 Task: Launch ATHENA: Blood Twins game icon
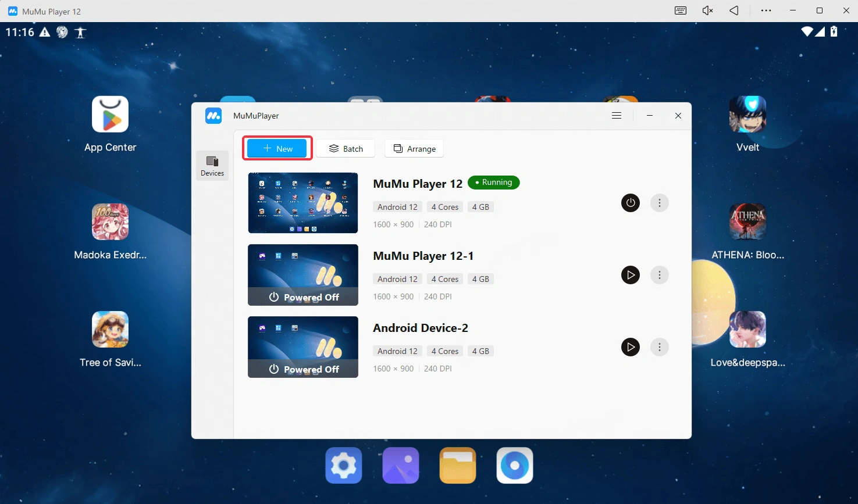tap(747, 221)
